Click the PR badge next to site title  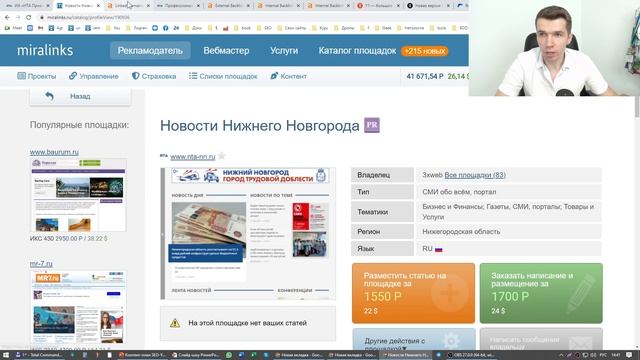click(372, 125)
